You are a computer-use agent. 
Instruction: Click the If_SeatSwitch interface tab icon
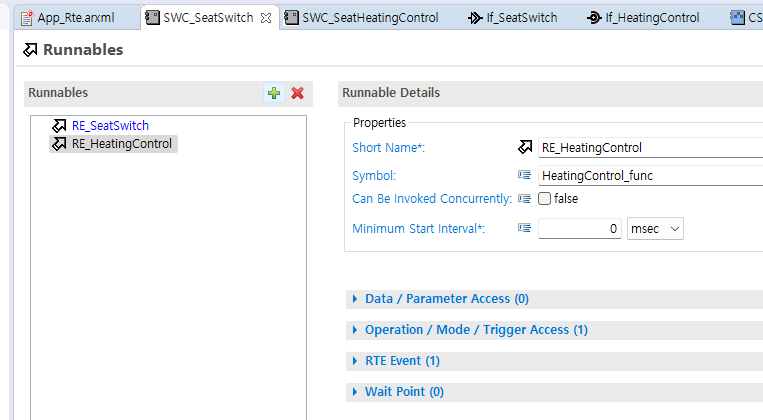coord(475,18)
